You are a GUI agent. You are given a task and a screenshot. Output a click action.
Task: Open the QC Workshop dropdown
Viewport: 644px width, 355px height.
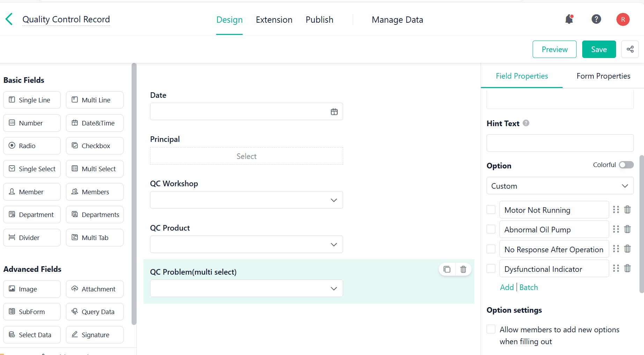coord(246,200)
